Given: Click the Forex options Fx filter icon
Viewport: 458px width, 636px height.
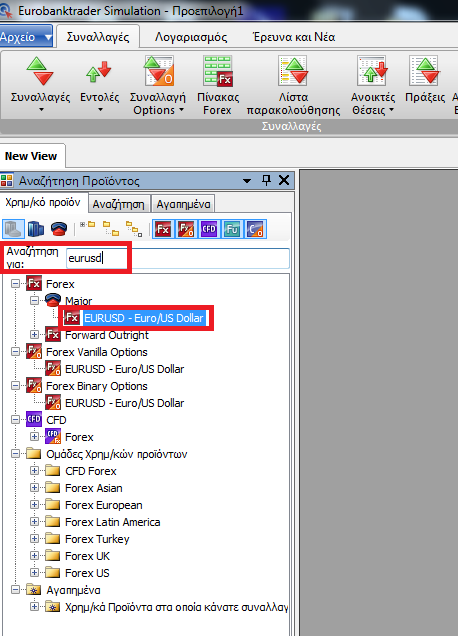Looking at the screenshot, I should (x=186, y=229).
